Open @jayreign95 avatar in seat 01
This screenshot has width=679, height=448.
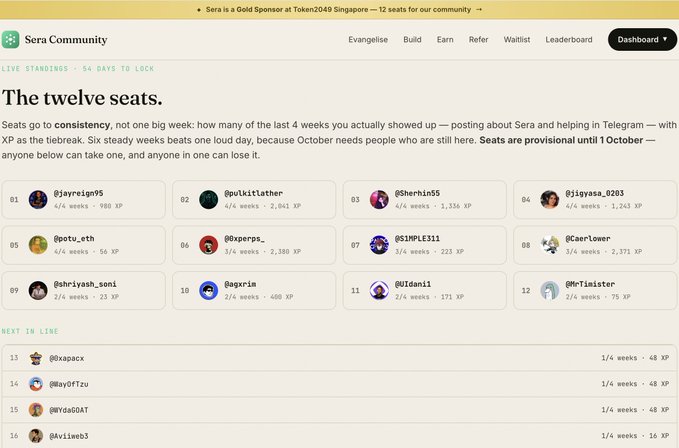pos(38,200)
